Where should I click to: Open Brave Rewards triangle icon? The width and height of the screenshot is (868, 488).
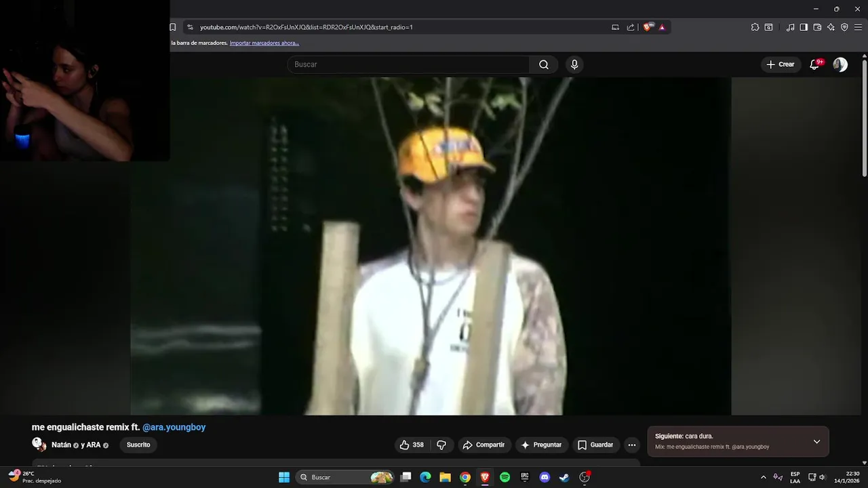(x=662, y=27)
